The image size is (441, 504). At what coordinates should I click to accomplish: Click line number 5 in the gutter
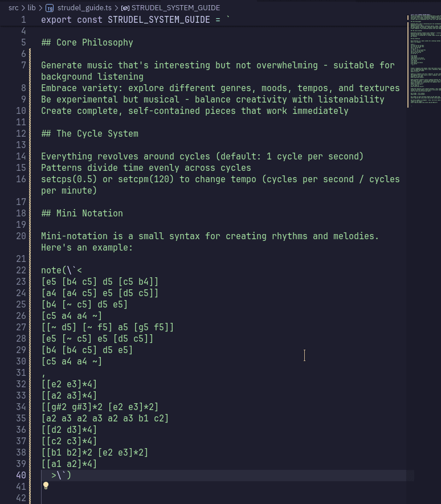23,42
